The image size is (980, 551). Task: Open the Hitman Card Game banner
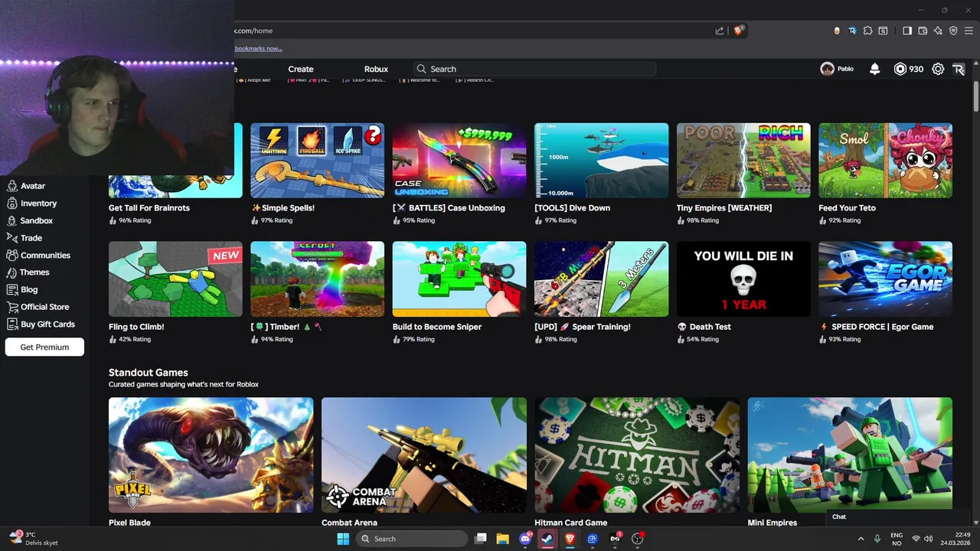[637, 455]
